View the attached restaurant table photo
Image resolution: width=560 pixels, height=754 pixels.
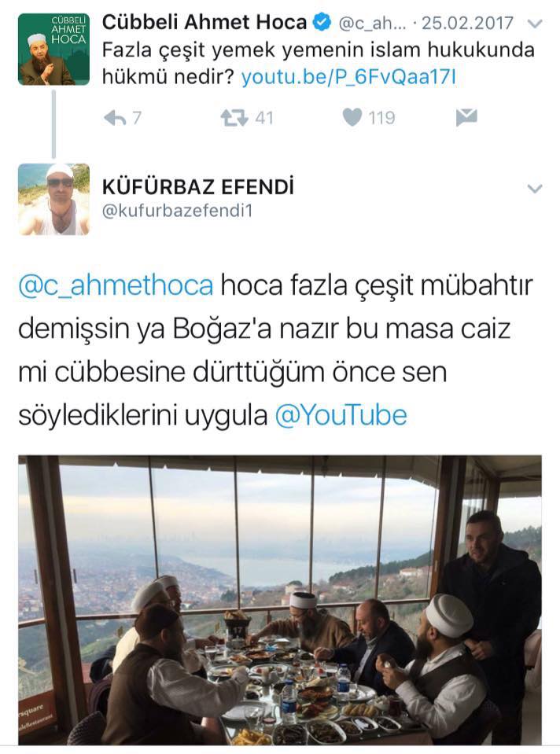[x=280, y=600]
